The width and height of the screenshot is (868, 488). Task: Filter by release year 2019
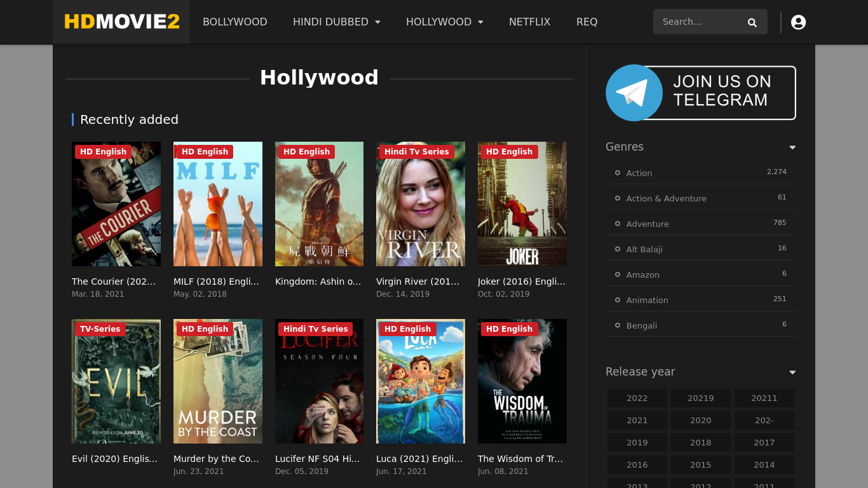[637, 443]
